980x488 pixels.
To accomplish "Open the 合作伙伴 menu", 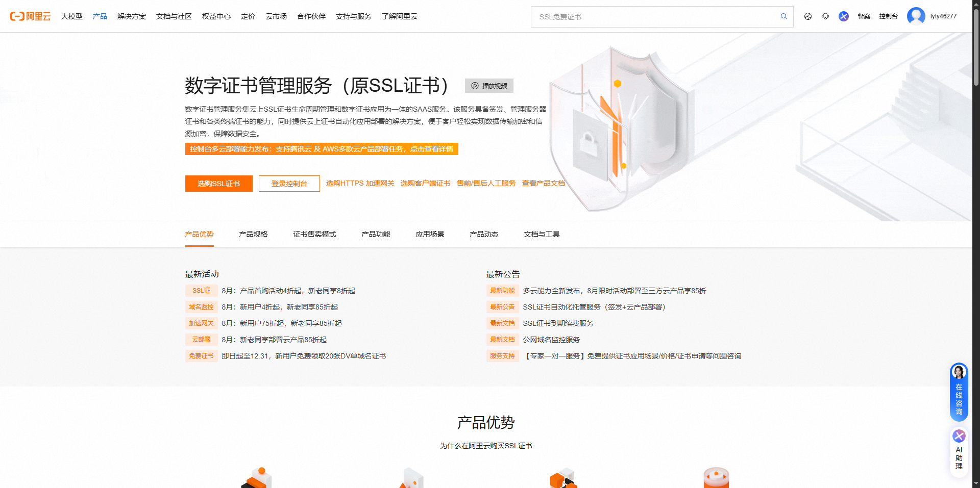I will (x=311, y=16).
